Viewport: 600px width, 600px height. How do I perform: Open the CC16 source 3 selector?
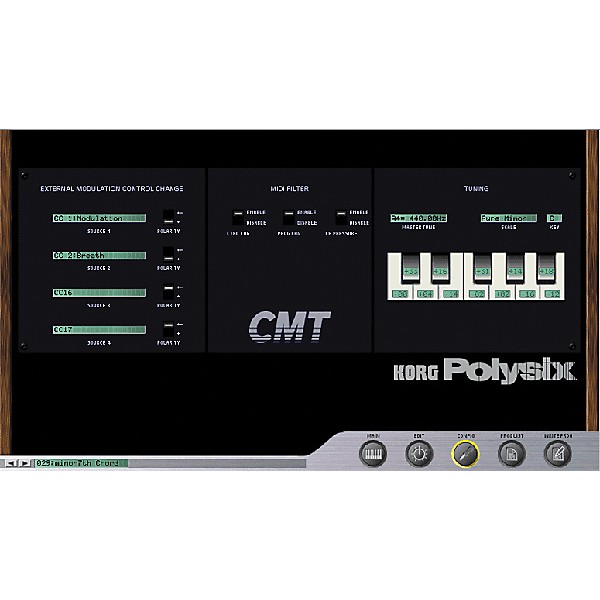point(99,292)
